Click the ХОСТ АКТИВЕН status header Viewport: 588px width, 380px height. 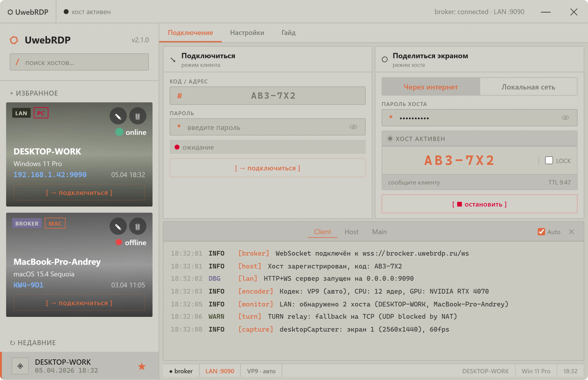479,139
